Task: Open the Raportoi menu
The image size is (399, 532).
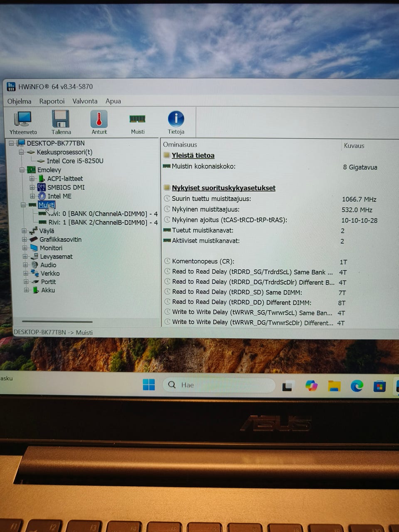Action: pos(52,101)
